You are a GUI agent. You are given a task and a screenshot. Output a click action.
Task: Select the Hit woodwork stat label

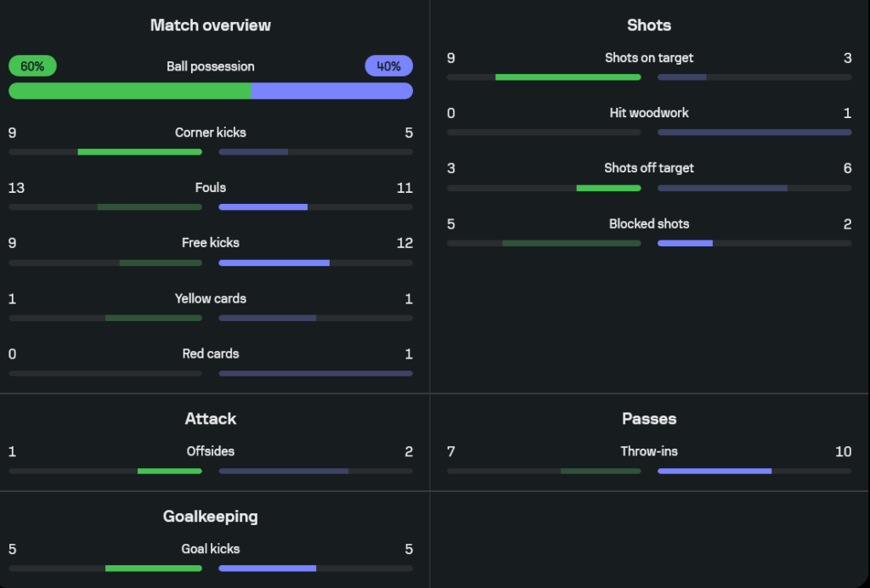tap(649, 113)
